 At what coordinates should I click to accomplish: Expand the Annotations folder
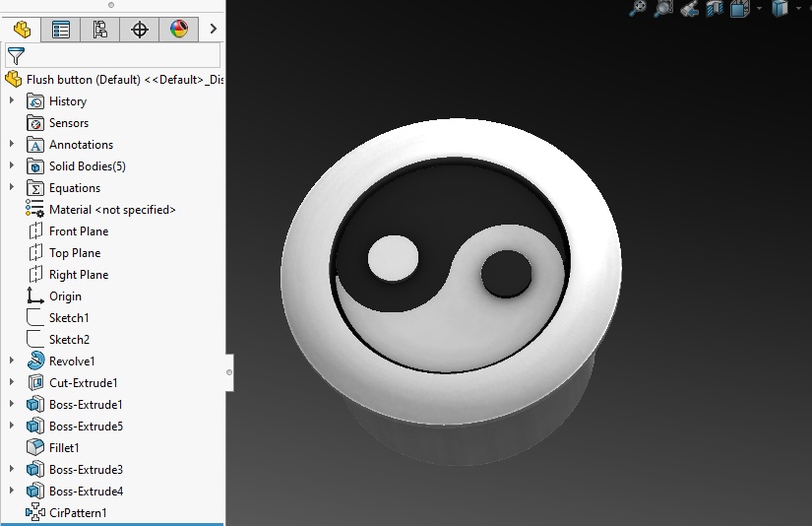click(x=12, y=144)
